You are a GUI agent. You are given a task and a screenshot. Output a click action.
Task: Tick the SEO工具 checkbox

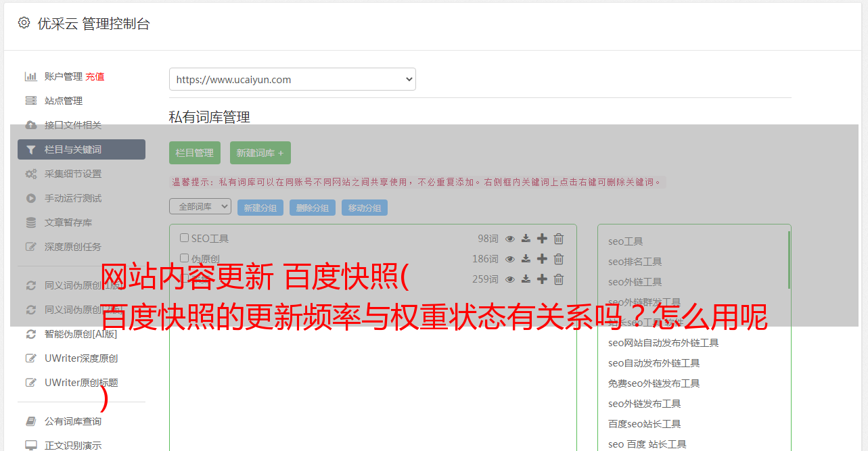(184, 238)
